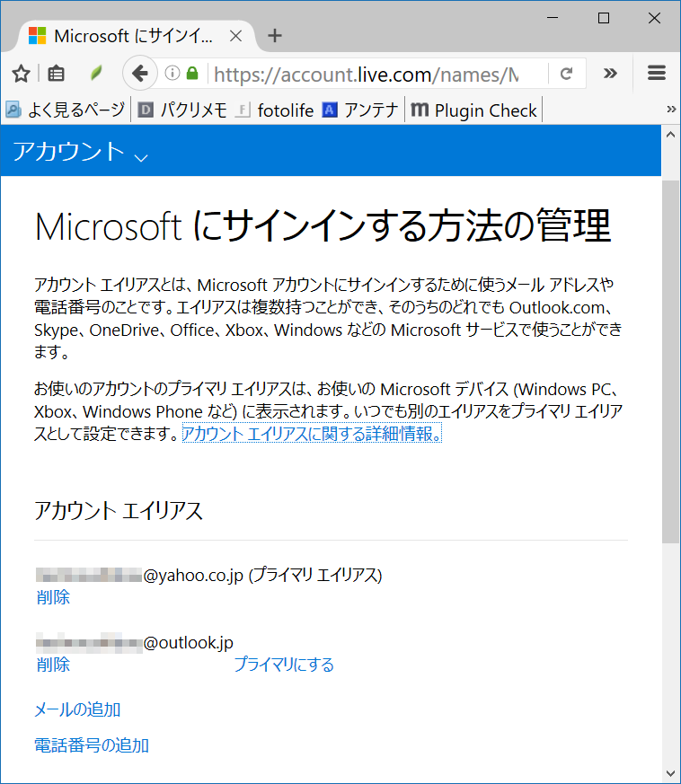Show more bookmarks overflow chevron
Image resolution: width=681 pixels, height=784 pixels.
[671, 110]
